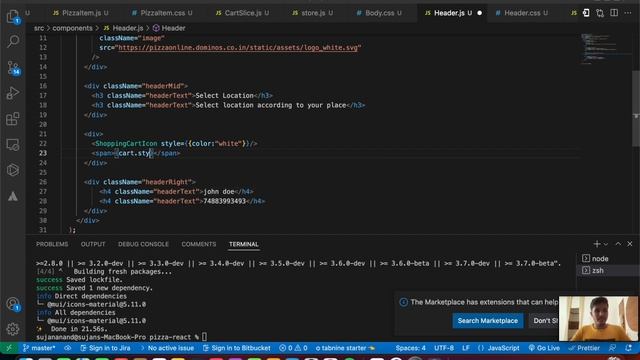Create a new terminal with plus icon
Image resolution: width=640 pixels, height=360 pixels.
597,244
